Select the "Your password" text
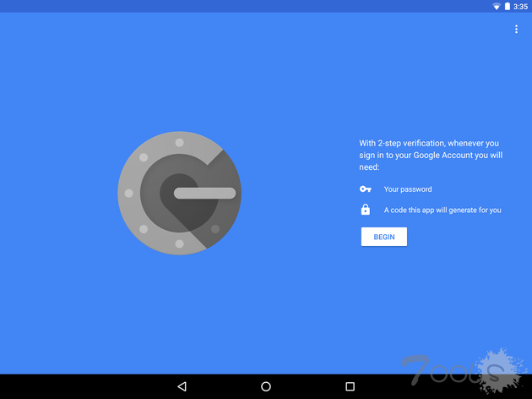532x399 pixels. click(408, 189)
